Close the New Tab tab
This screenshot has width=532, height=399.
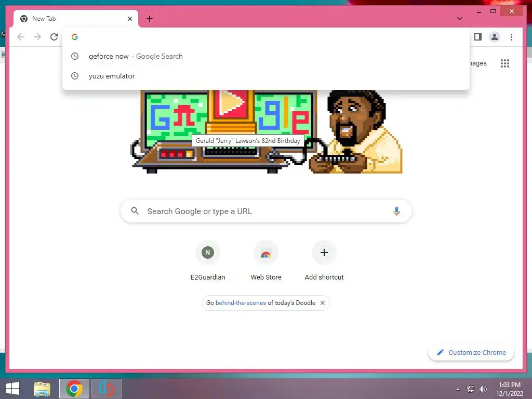[x=129, y=19]
